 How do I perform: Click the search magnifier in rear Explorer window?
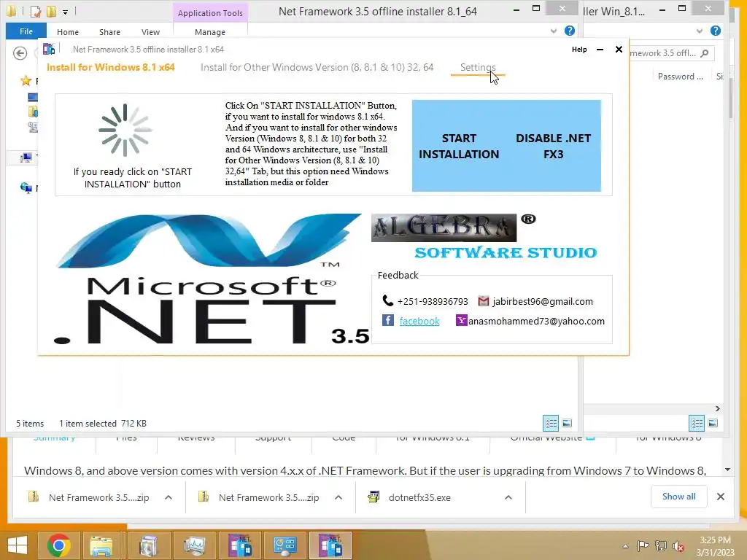coord(705,52)
